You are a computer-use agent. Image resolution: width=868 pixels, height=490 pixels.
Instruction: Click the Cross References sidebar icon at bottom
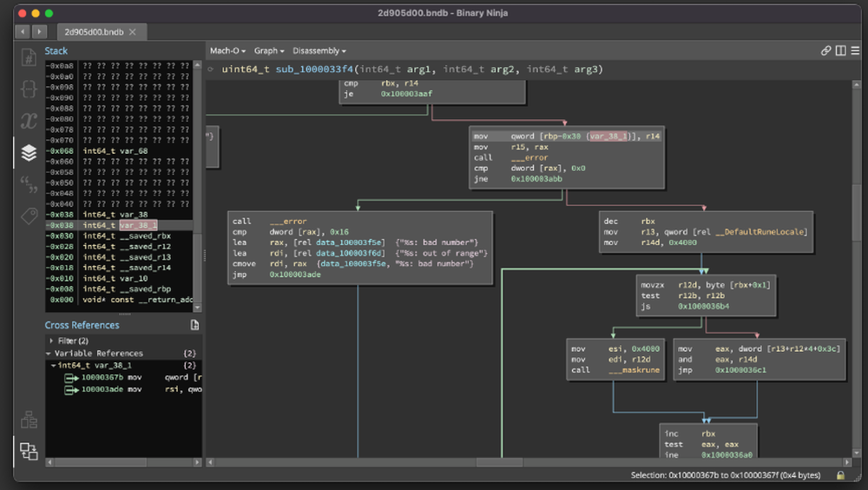(29, 451)
